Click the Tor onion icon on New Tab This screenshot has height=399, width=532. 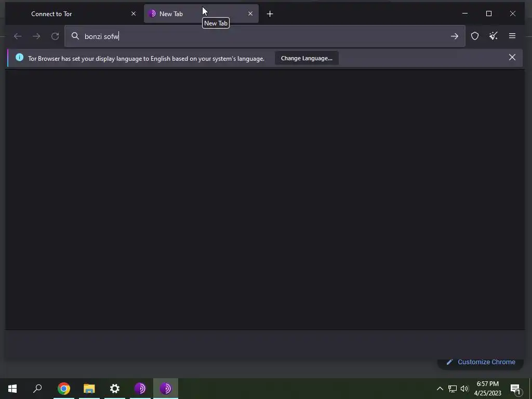click(x=152, y=14)
